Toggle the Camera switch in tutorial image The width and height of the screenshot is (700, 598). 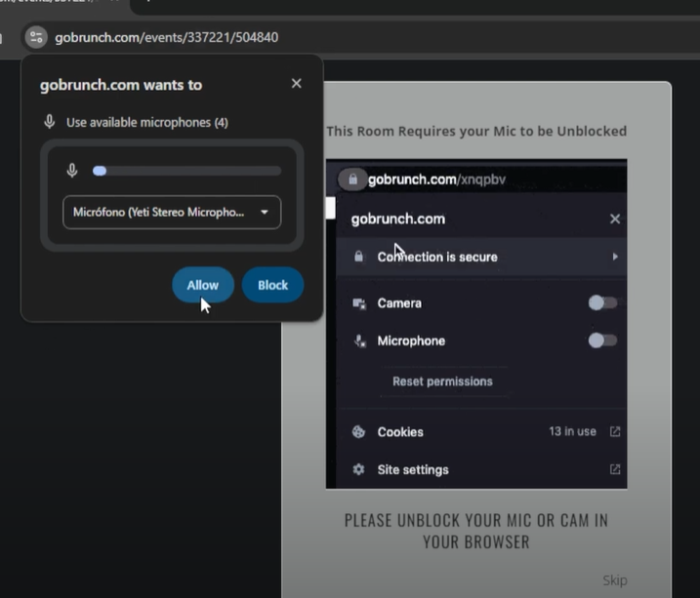click(602, 302)
